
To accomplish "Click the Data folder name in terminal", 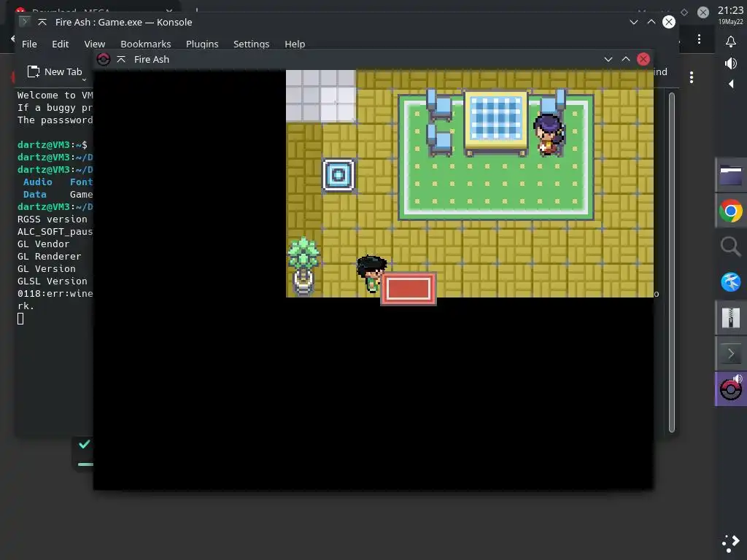I will (x=35, y=194).
